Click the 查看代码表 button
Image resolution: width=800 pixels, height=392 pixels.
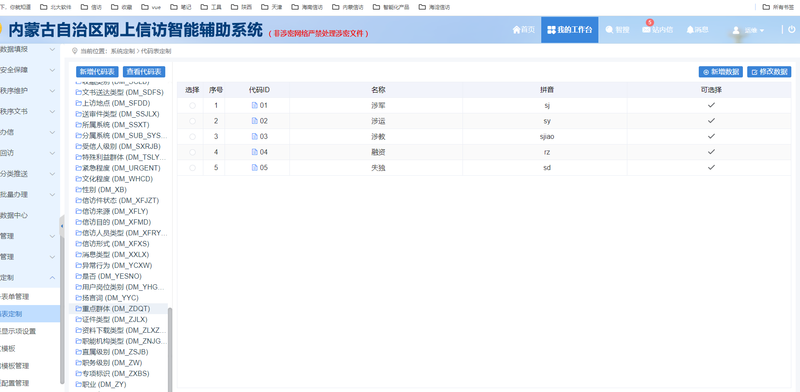click(144, 72)
